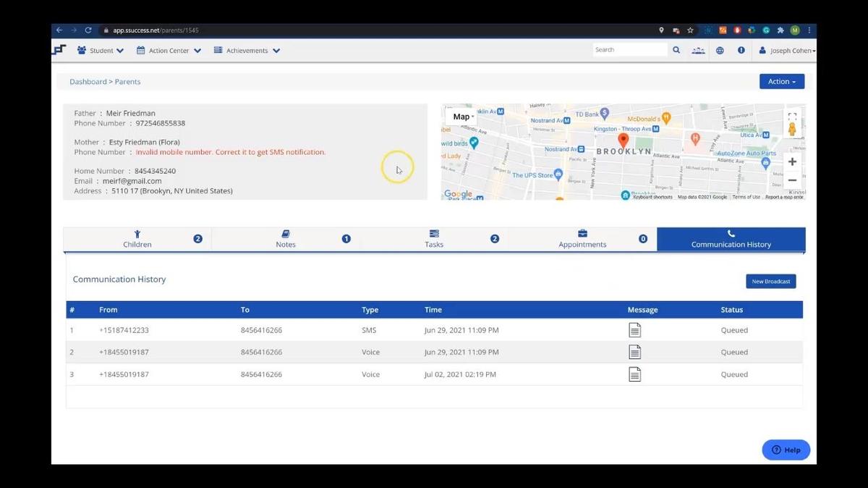Open the Help widget
This screenshot has width=868, height=488.
786,450
